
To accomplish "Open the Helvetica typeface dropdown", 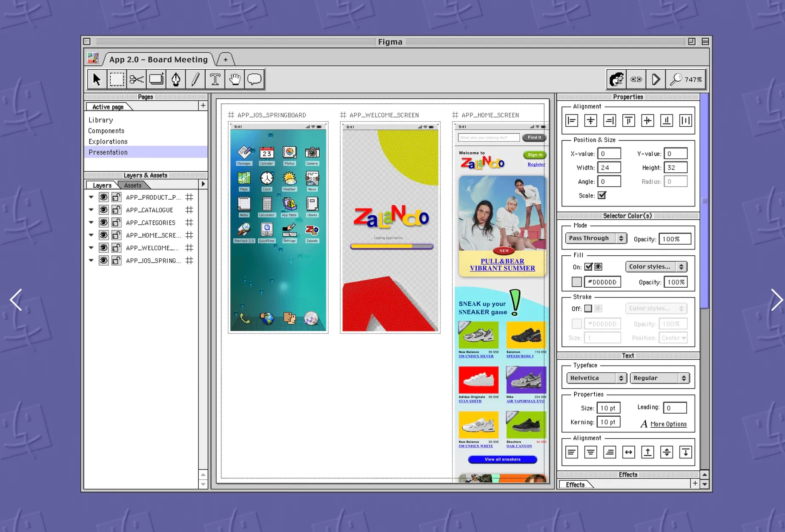I will pyautogui.click(x=596, y=378).
